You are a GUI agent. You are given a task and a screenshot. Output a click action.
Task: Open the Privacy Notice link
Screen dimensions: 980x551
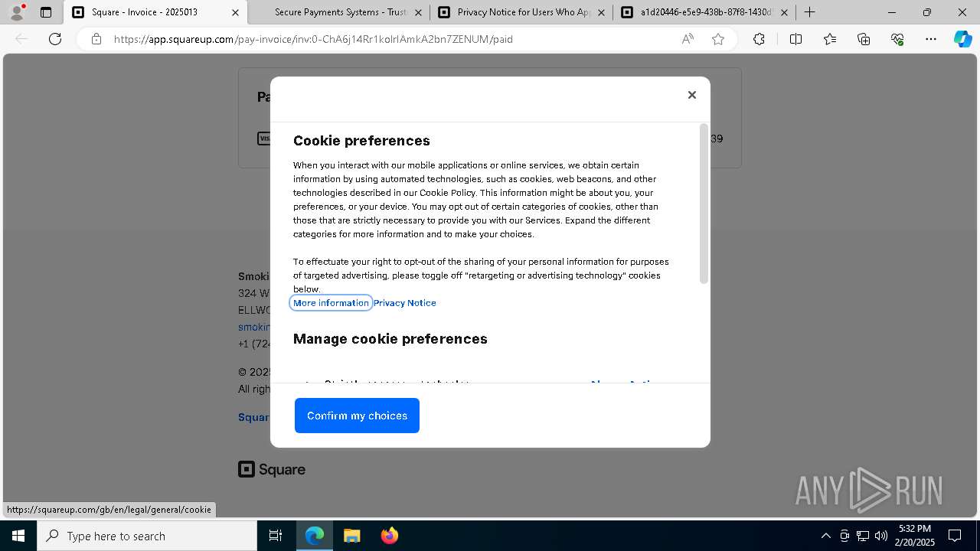point(405,303)
